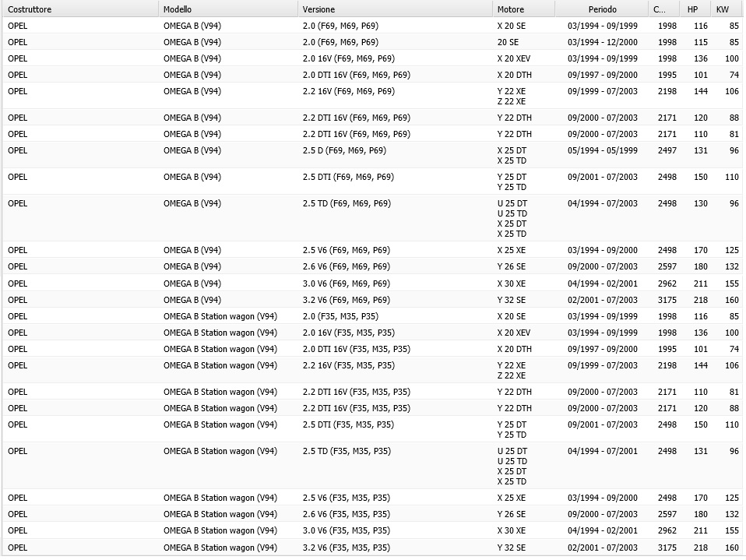
Task: Select version '2.2 16V (F35, M35, P35)'
Action: (348, 365)
